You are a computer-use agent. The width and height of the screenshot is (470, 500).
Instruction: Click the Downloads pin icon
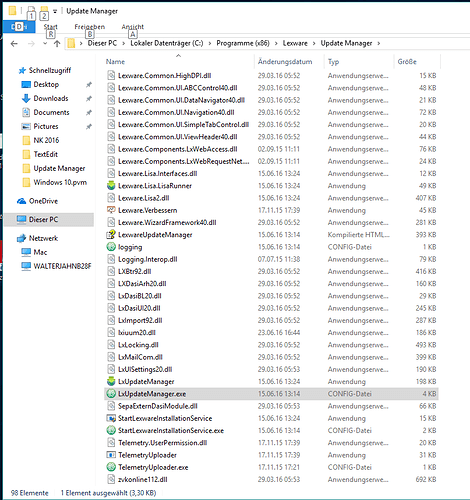pyautogui.click(x=89, y=99)
